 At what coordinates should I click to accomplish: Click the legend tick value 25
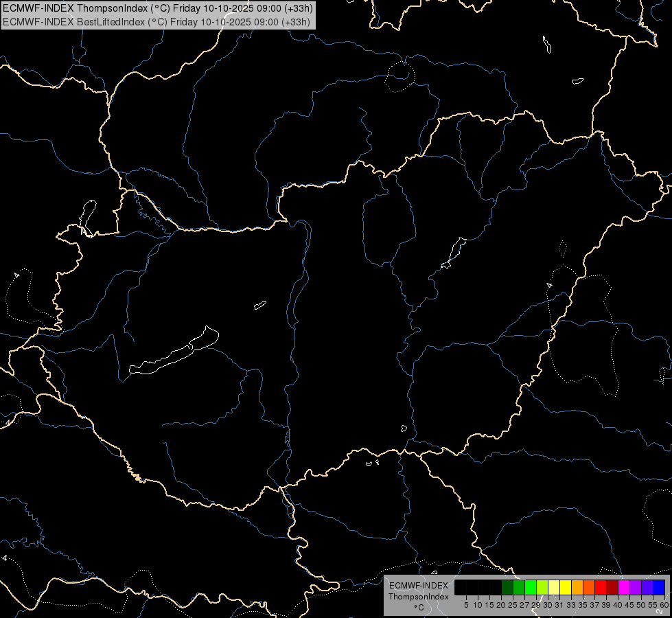click(x=513, y=605)
